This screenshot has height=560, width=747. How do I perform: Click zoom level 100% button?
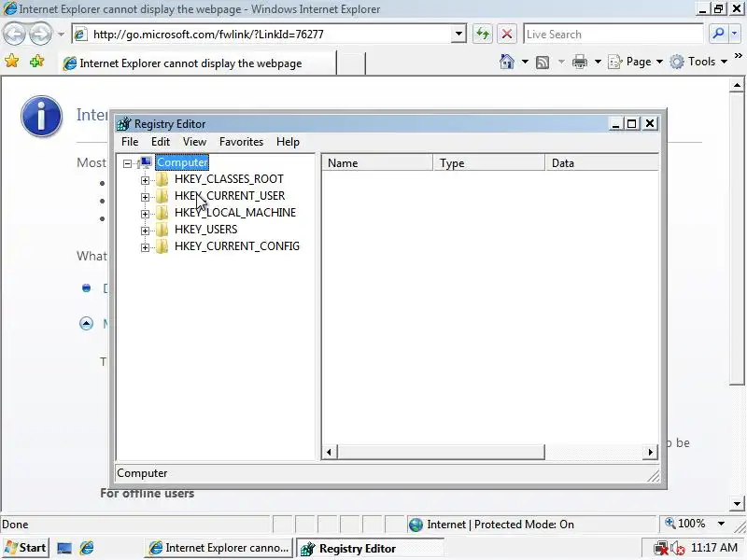point(685,524)
